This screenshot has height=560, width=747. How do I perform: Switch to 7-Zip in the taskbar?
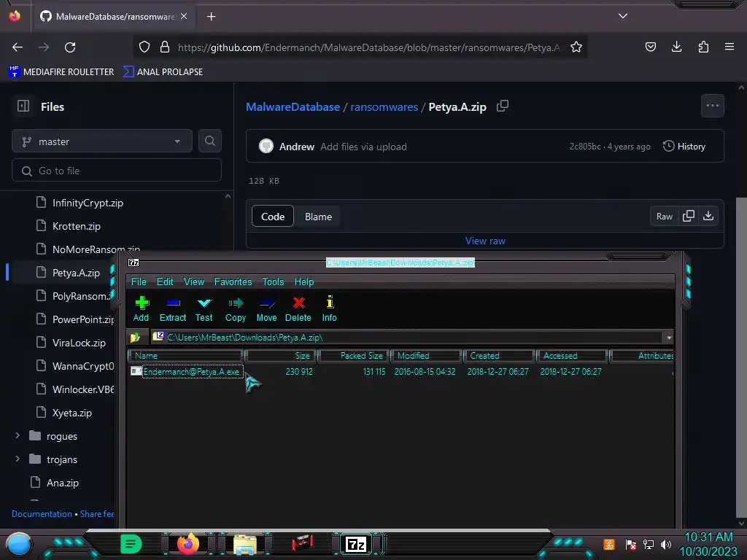tap(356, 544)
